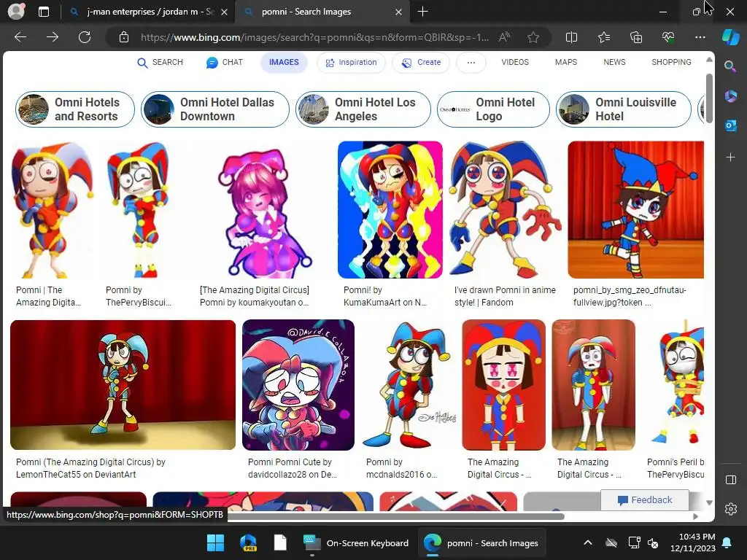This screenshot has width=747, height=560.
Task: Toggle the sidebar layout icon
Action: [x=730, y=480]
